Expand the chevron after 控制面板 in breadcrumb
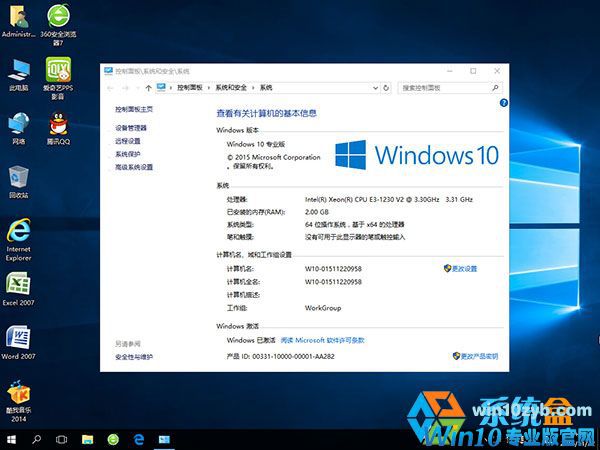The image size is (600, 450). pyautogui.click(x=207, y=88)
